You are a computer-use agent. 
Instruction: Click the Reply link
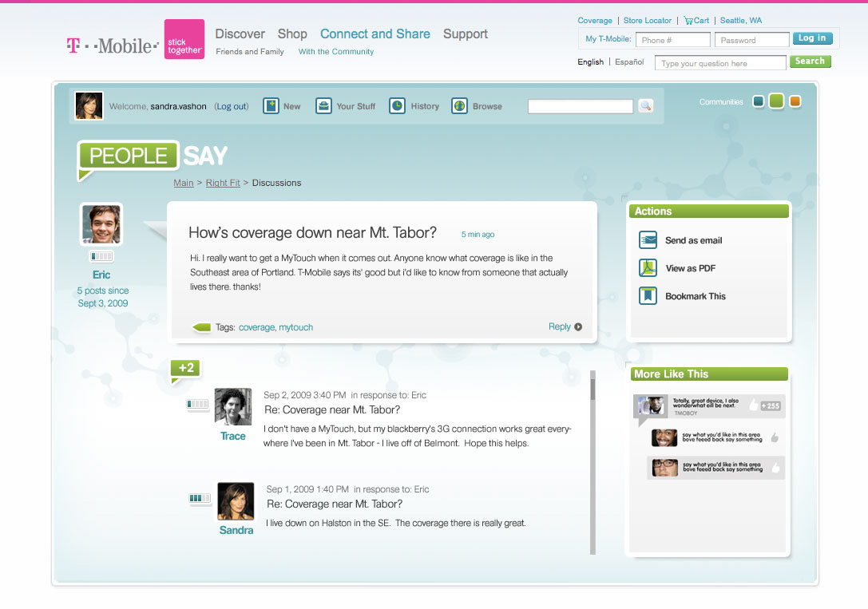(559, 326)
